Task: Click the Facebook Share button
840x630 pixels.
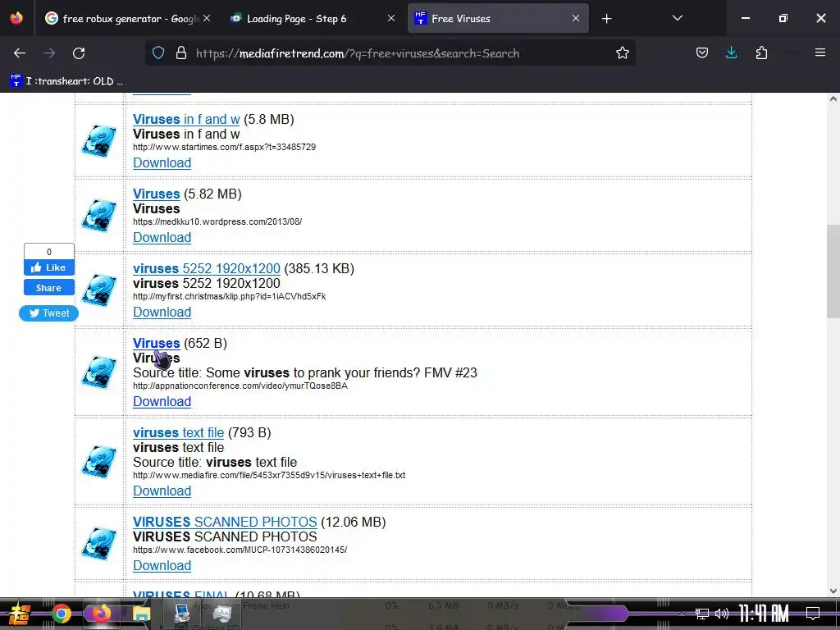Action: (48, 288)
